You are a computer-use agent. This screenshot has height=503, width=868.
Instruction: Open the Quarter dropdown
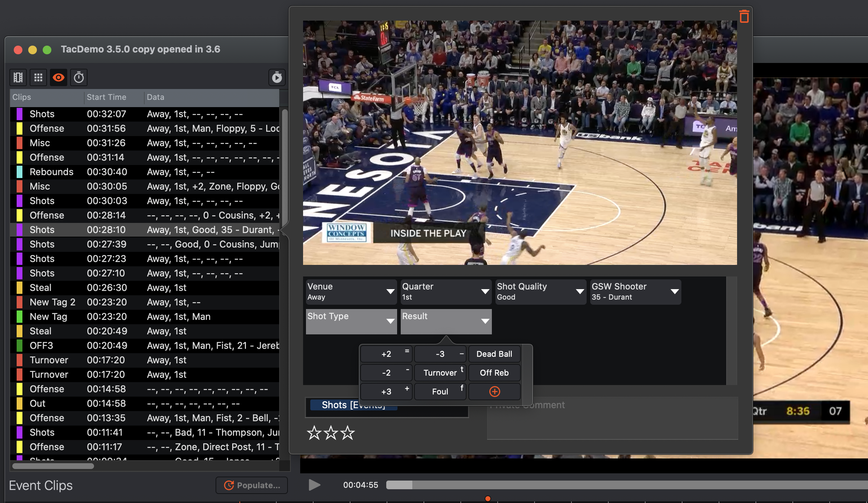(x=446, y=292)
